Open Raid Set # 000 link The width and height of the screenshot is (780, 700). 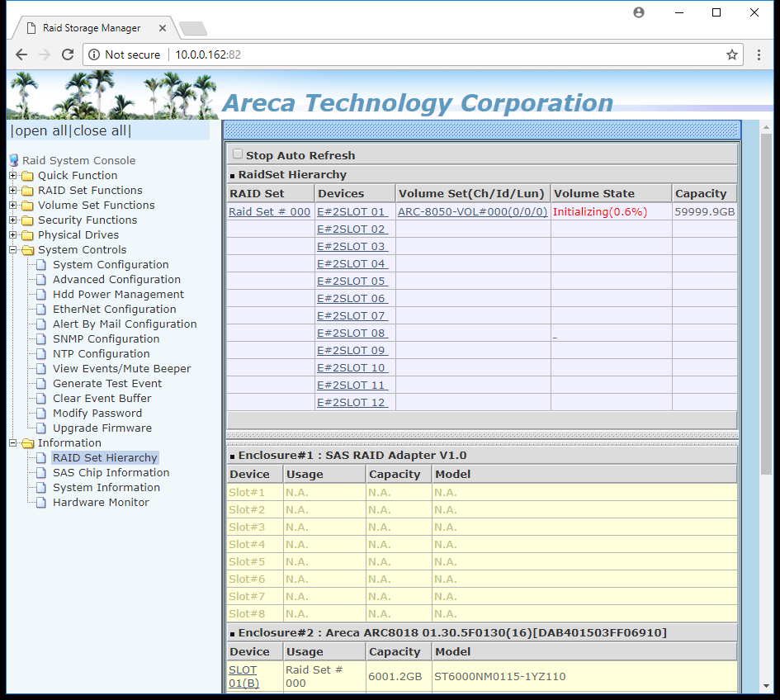coord(270,212)
